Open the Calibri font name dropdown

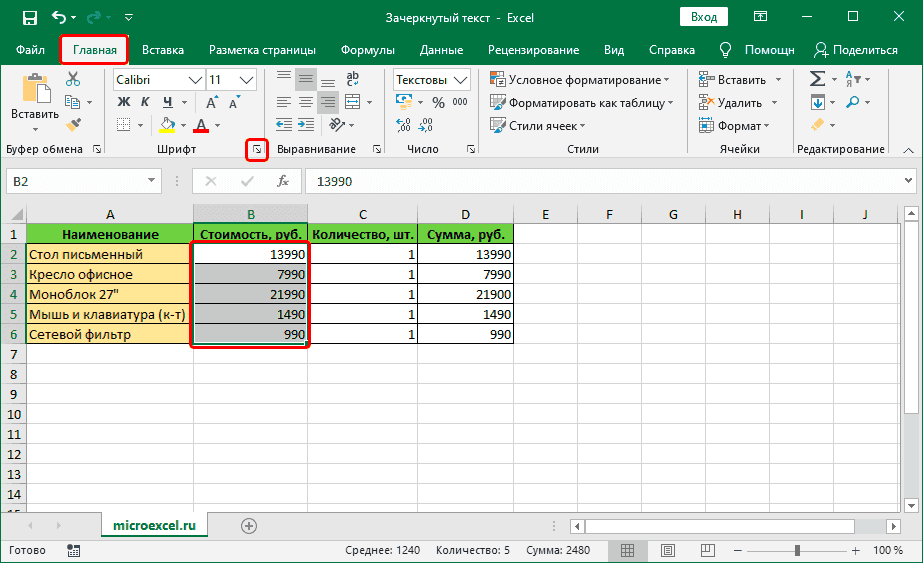pyautogui.click(x=194, y=80)
